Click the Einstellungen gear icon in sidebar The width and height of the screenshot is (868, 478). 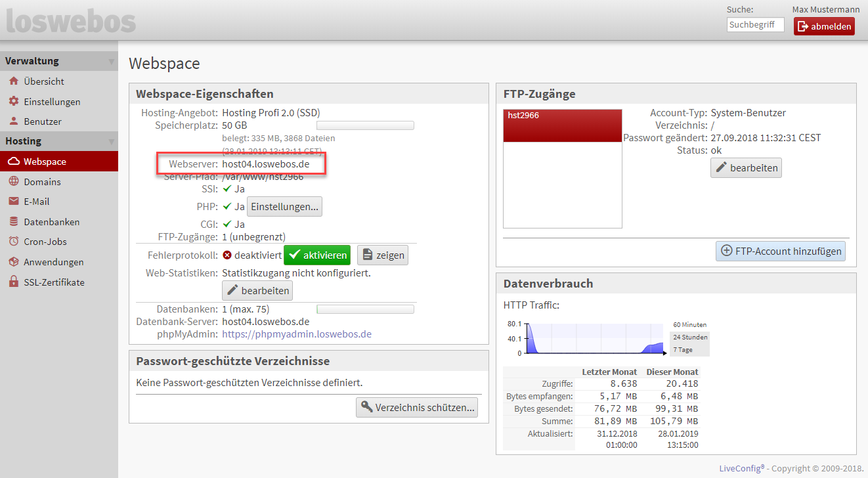pos(13,102)
